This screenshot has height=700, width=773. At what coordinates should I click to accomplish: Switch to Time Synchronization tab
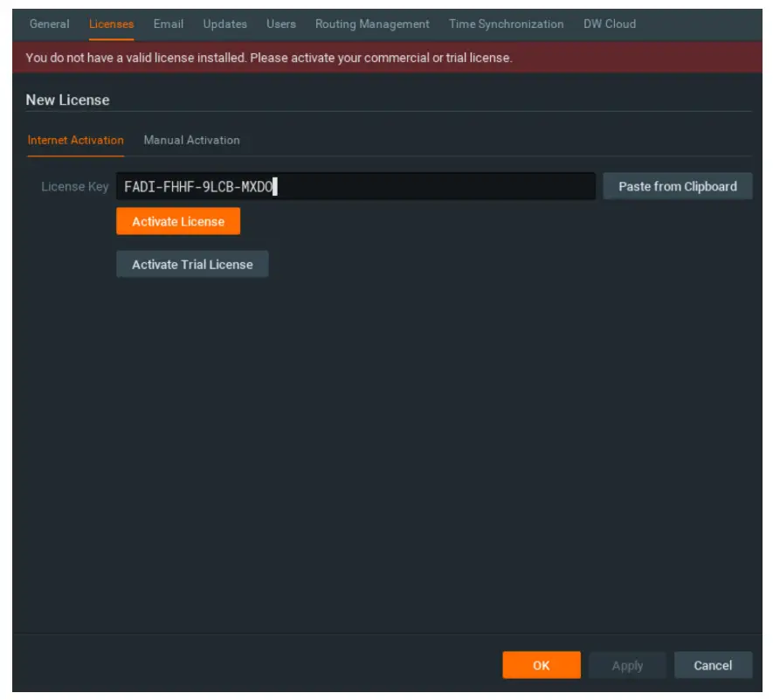point(507,24)
